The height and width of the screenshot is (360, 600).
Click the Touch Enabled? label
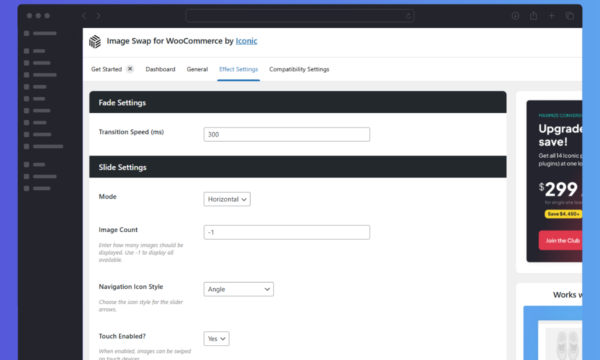pos(122,336)
